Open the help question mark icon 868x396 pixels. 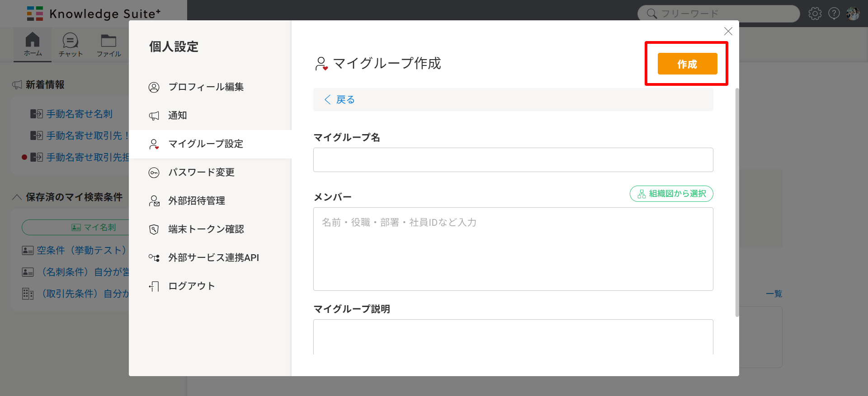coord(834,14)
